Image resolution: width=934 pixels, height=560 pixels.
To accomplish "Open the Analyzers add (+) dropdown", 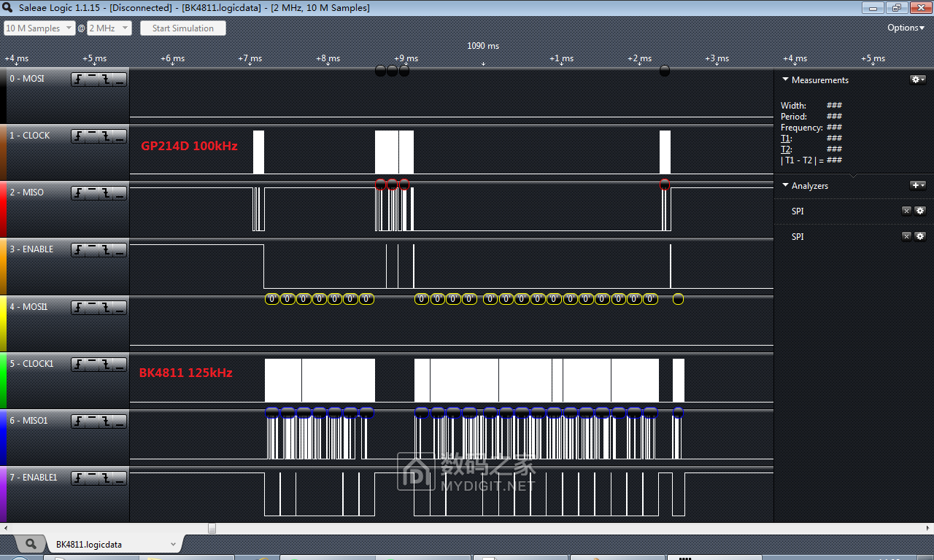I will coord(918,185).
